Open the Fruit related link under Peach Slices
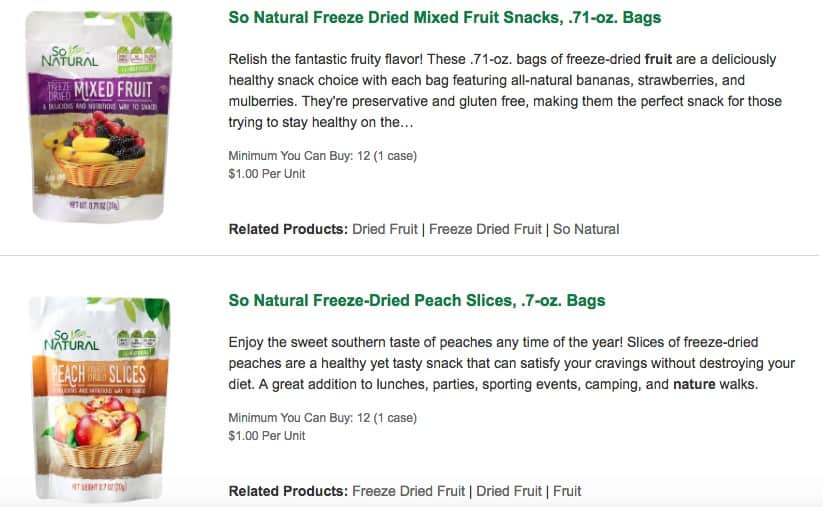 coord(567,491)
